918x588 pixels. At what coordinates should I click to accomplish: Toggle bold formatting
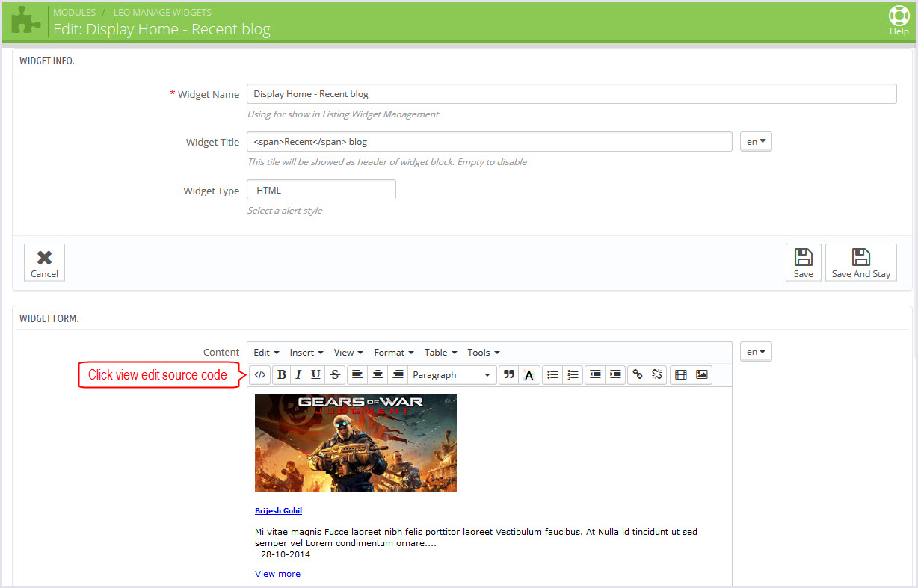(x=281, y=374)
